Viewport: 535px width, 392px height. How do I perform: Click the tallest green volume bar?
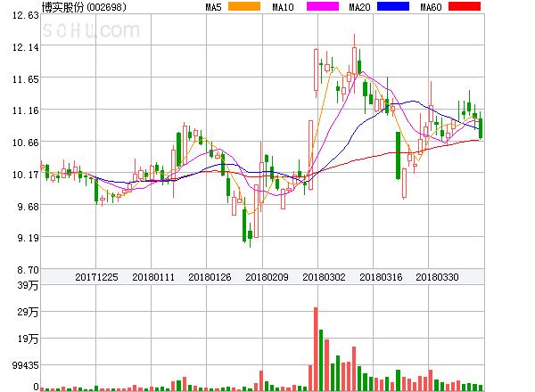[x=321, y=360]
